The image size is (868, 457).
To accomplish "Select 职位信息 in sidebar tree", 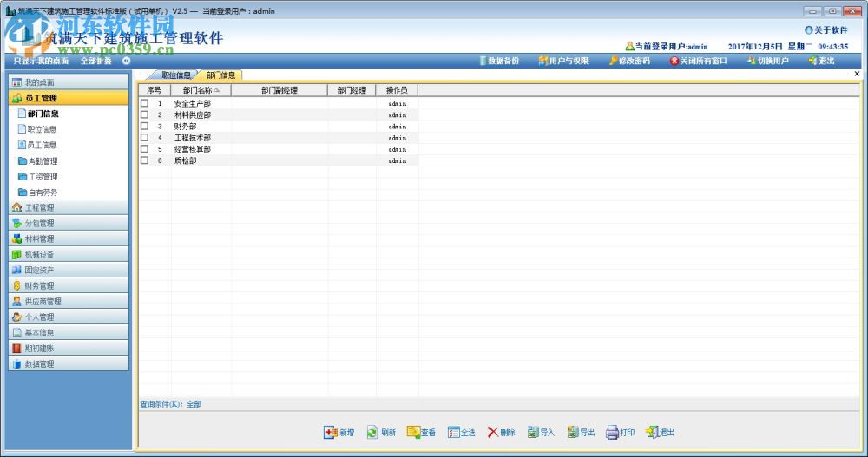I will tap(37, 129).
